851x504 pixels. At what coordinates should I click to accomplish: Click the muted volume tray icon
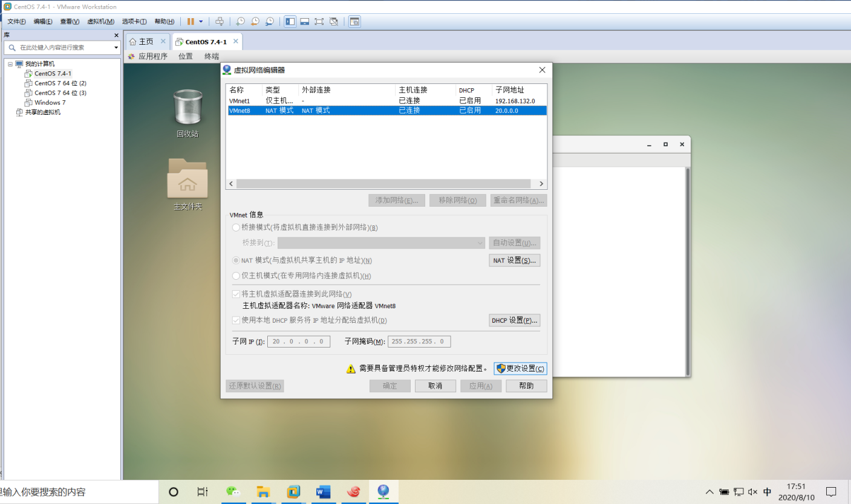pyautogui.click(x=753, y=492)
